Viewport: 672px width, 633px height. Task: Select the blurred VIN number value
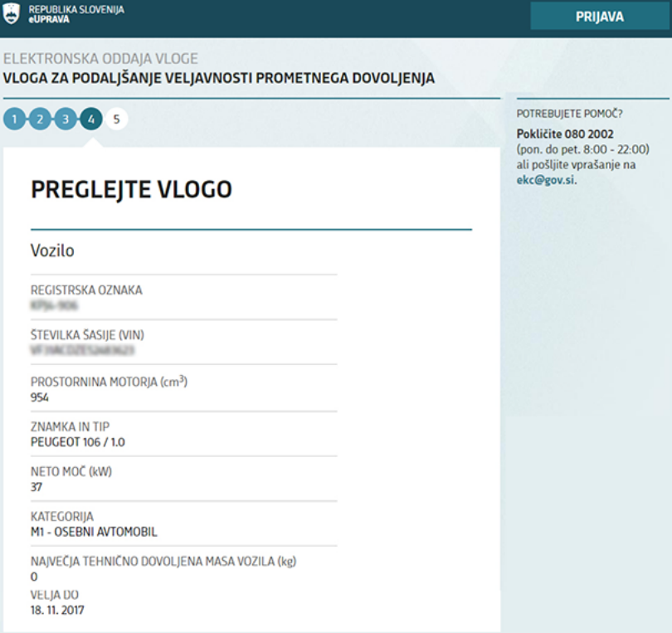[x=83, y=351]
